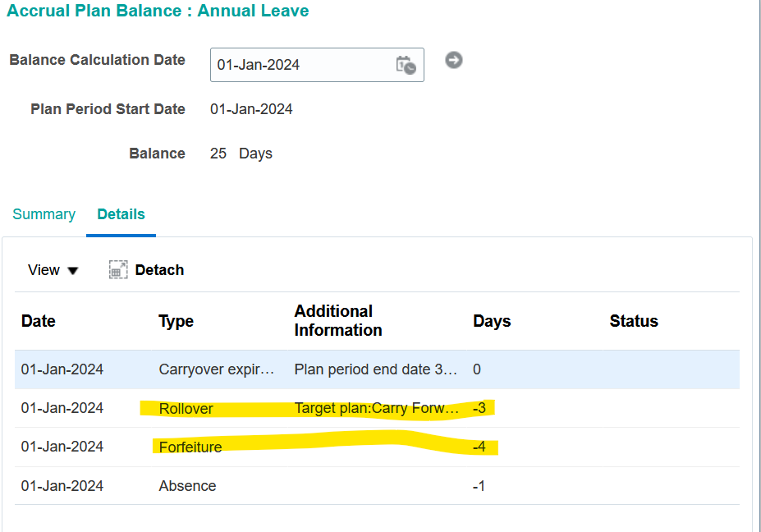Sort the table by the Date column

click(38, 321)
